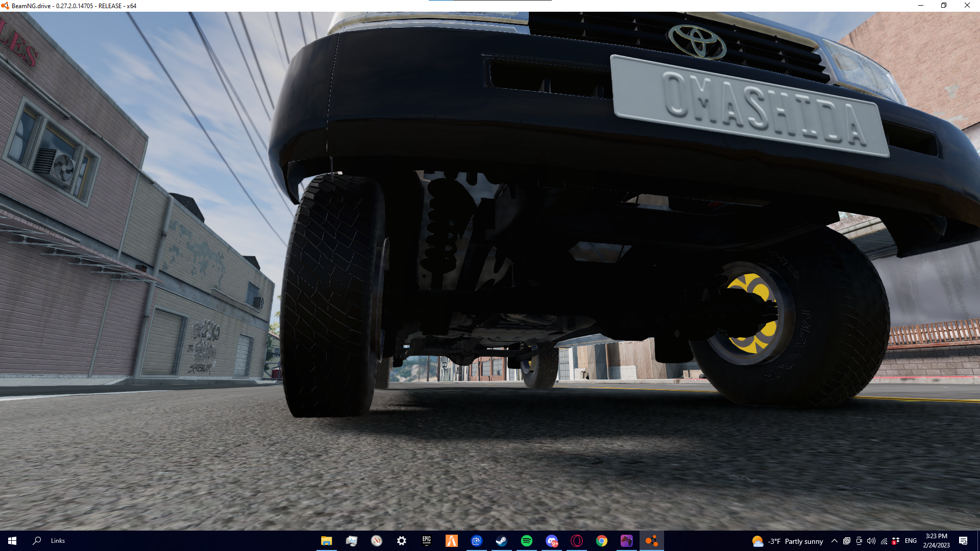Screen dimensions: 980x551
Task: Open Wi-Fi network flyout
Action: (x=884, y=541)
